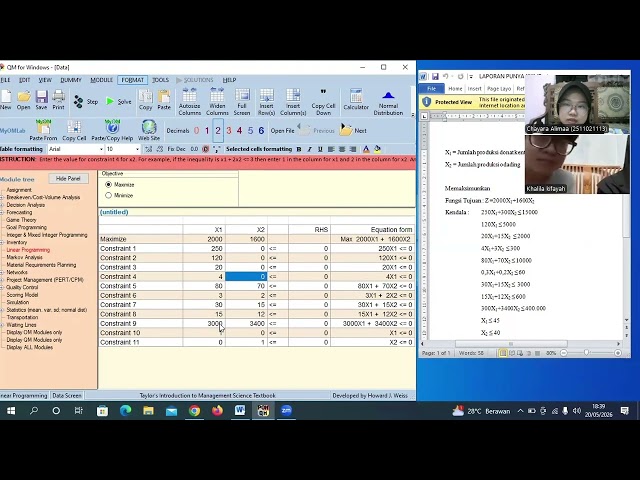
Task: Click Insert Row(s) icon
Action: click(x=267, y=102)
